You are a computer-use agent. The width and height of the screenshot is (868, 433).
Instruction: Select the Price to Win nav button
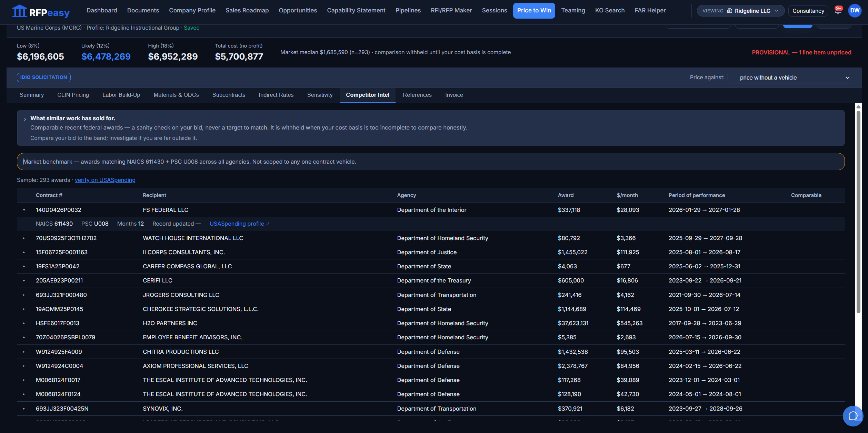534,11
